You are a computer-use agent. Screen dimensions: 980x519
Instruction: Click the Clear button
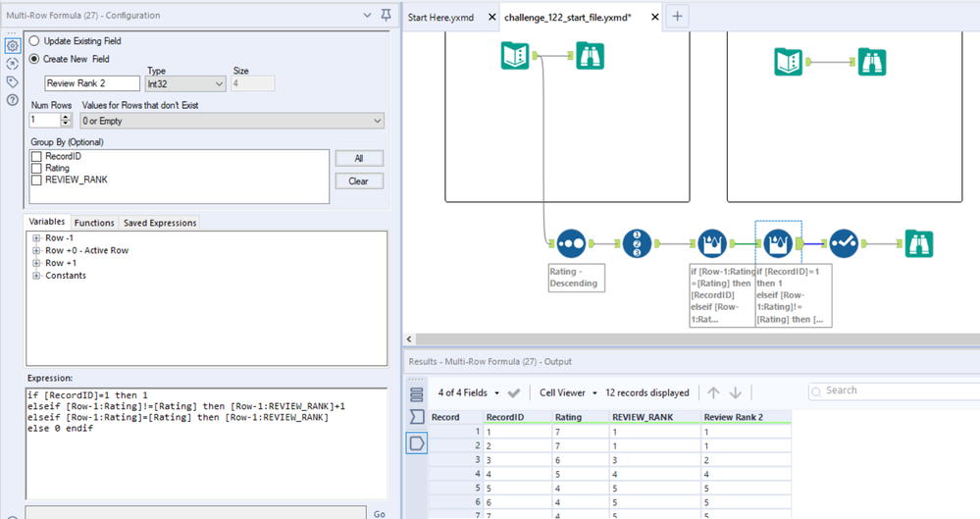(x=358, y=181)
